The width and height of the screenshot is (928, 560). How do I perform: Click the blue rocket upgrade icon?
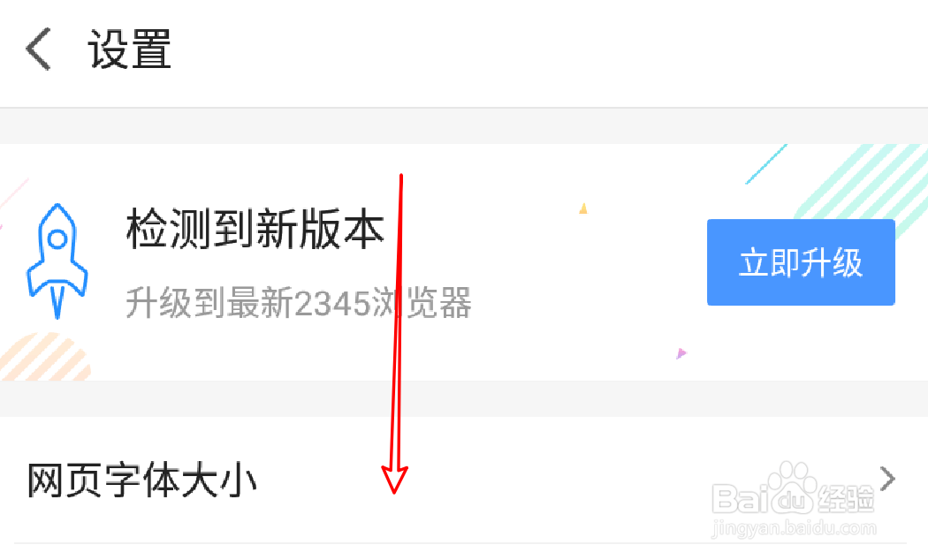[57, 261]
